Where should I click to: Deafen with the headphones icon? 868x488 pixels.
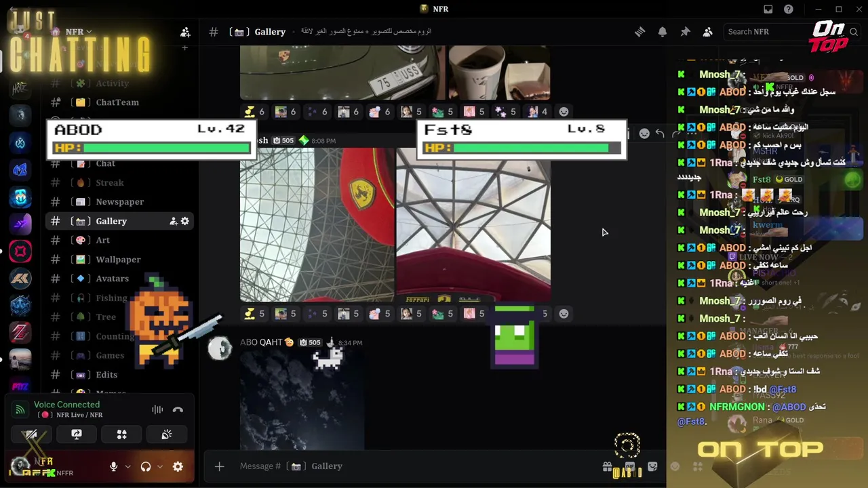pyautogui.click(x=146, y=466)
